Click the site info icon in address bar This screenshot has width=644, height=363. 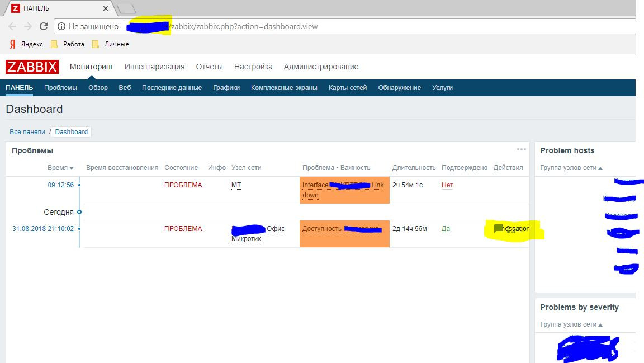point(61,26)
